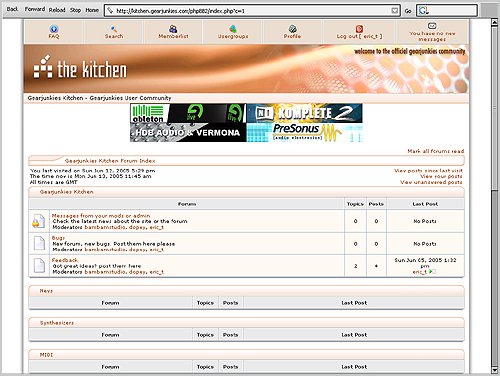500x376 pixels.
Task: Open the FAQ icon in the navigation bar
Action: [54, 29]
